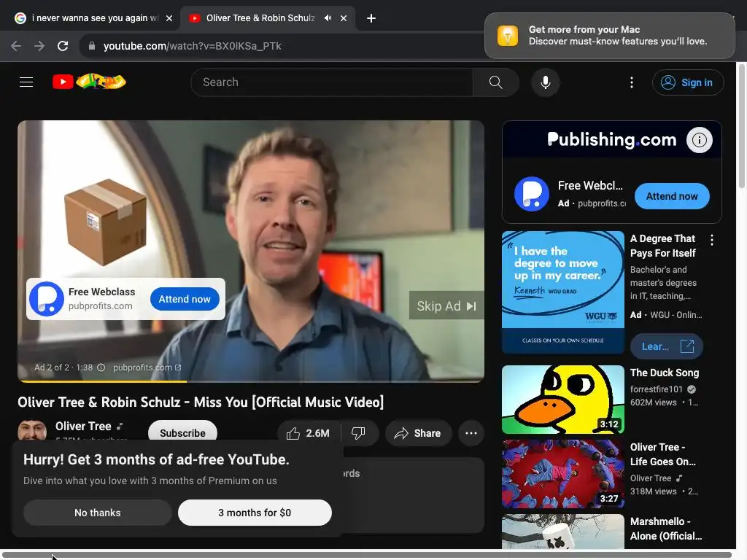The image size is (747, 560).
Task: Click the ad progress bar
Action: [x=251, y=381]
